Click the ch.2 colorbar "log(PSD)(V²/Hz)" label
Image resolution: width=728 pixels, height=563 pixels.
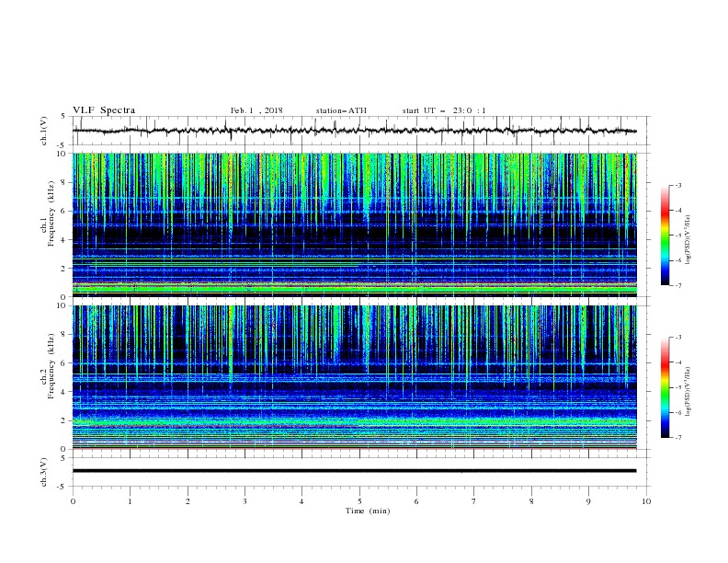(688, 392)
